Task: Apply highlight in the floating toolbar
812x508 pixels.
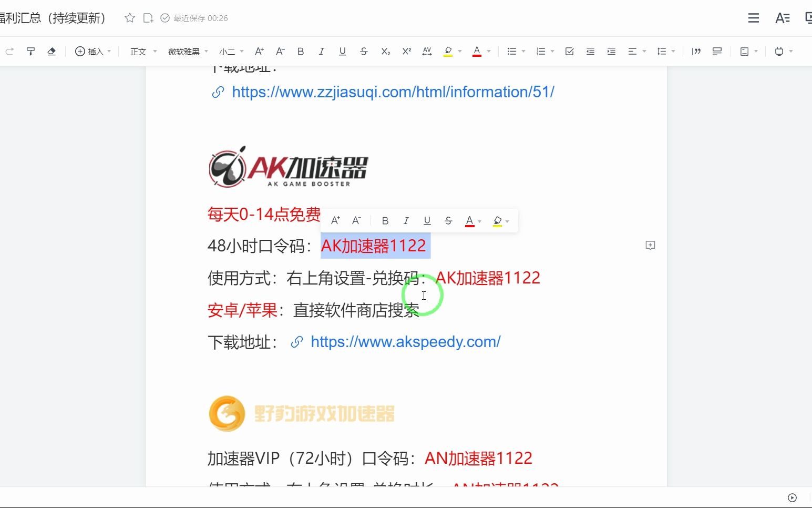Action: (497, 221)
